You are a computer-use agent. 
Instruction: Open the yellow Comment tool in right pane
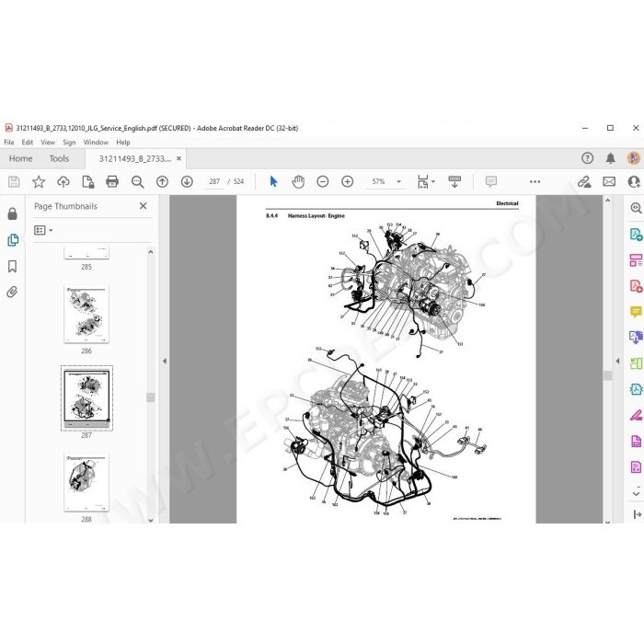coord(636,312)
